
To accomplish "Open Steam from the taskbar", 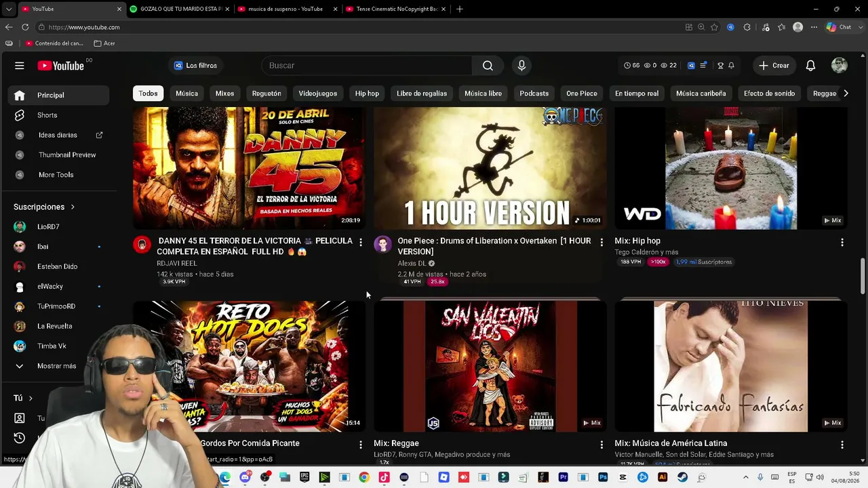I will coord(682,477).
